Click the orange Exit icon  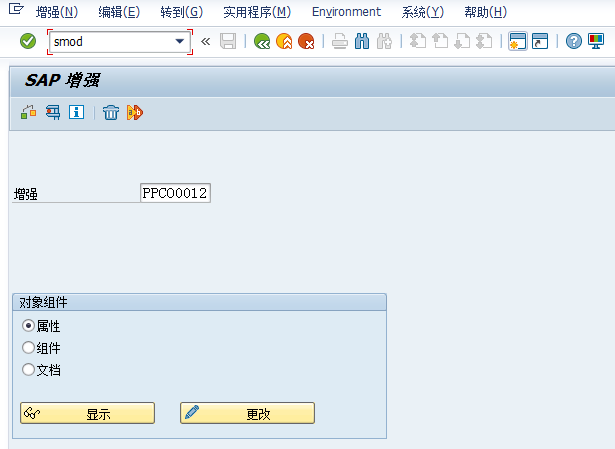pos(284,41)
